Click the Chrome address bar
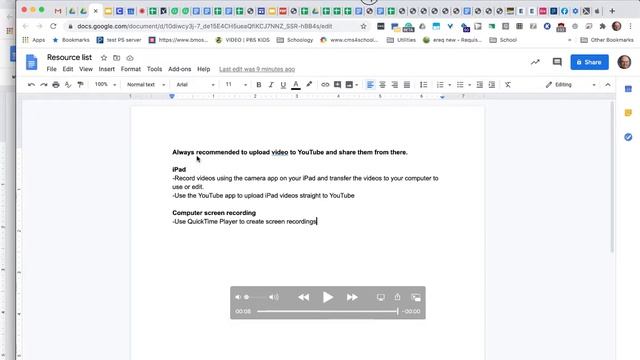 click(x=216, y=26)
